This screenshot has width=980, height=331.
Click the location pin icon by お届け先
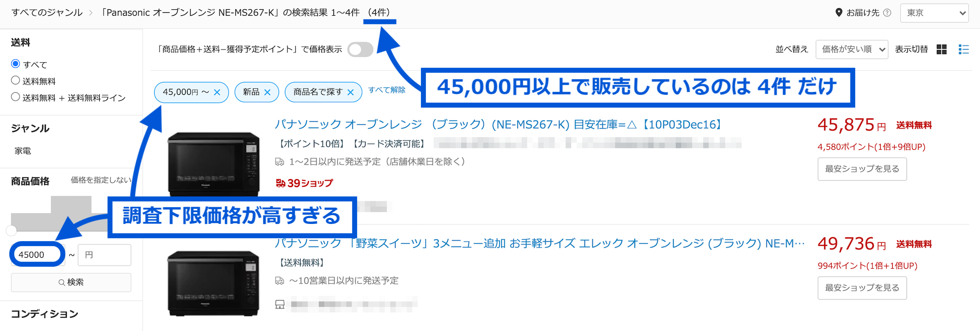(x=839, y=12)
